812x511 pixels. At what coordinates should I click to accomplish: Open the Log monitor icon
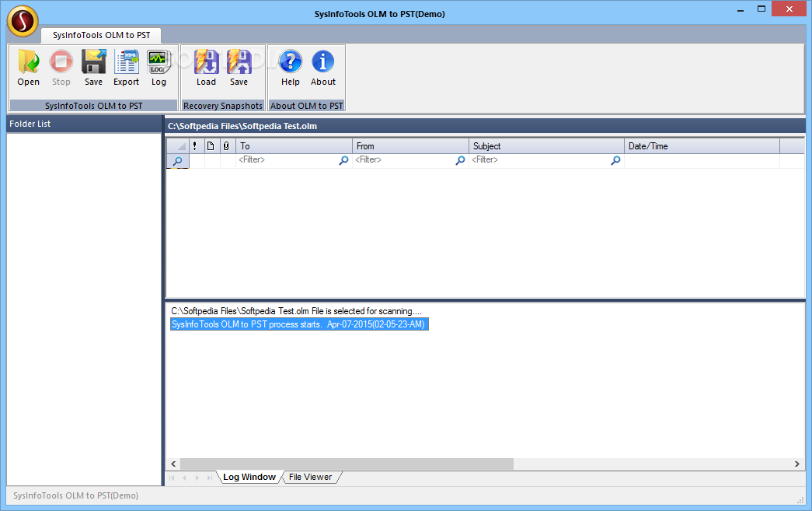tap(159, 61)
